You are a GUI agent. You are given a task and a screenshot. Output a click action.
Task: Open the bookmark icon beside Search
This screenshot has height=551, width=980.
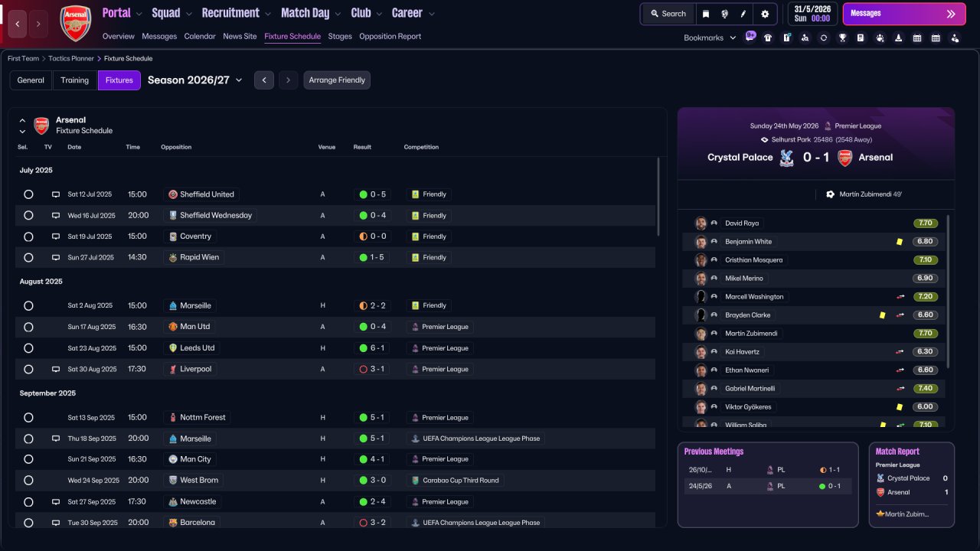[x=706, y=14]
